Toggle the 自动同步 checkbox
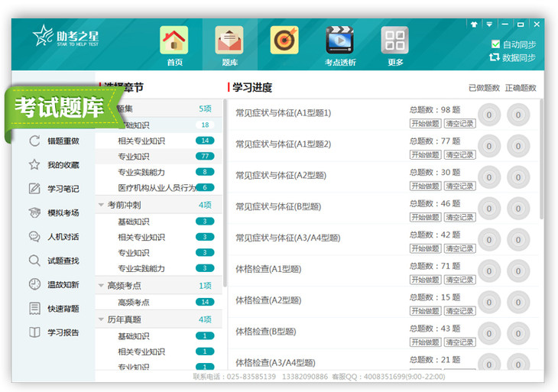Viewport: 558px width, 392px height. pos(495,44)
